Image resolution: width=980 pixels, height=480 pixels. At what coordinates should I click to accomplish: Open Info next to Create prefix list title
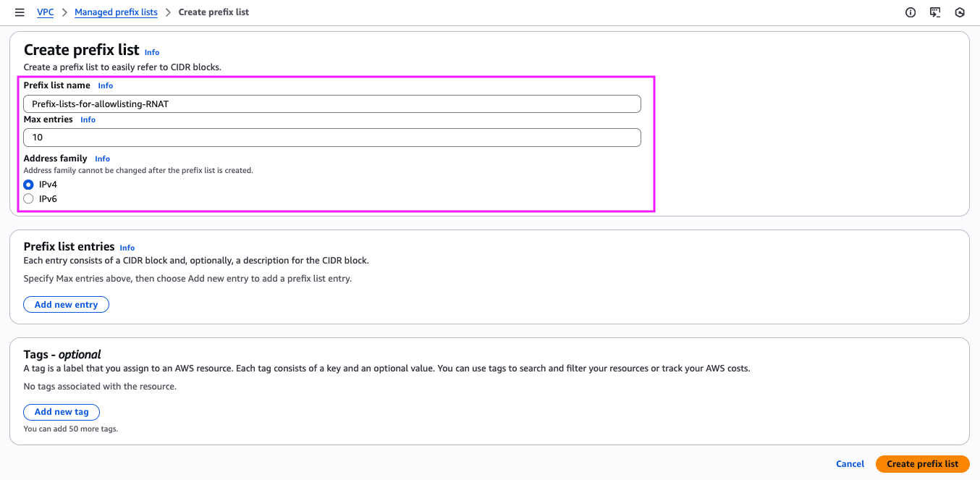(151, 52)
